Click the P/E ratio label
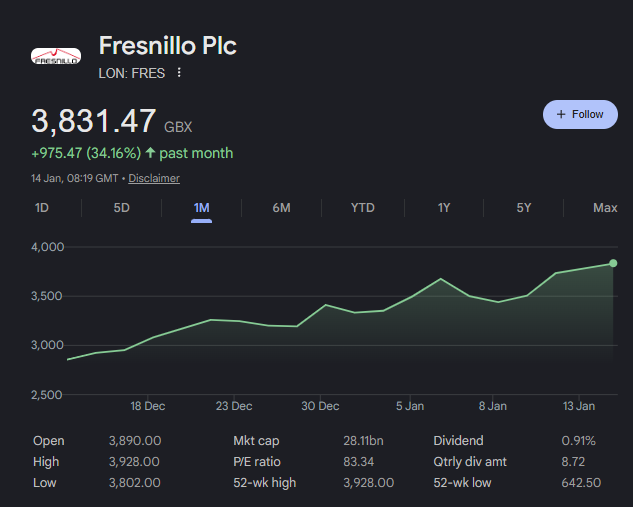Viewport: 633px width, 507px height. (x=257, y=462)
